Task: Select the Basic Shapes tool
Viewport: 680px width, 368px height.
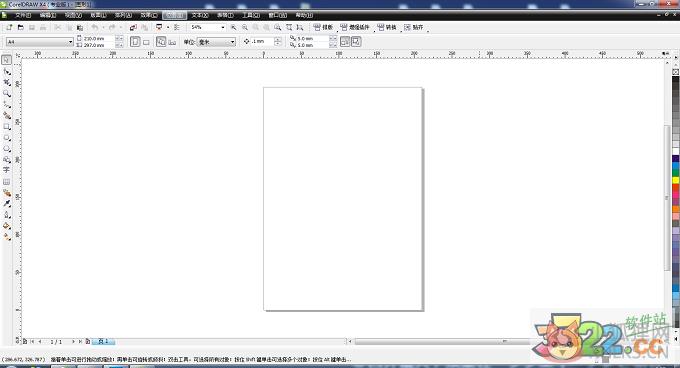Action: (7, 160)
